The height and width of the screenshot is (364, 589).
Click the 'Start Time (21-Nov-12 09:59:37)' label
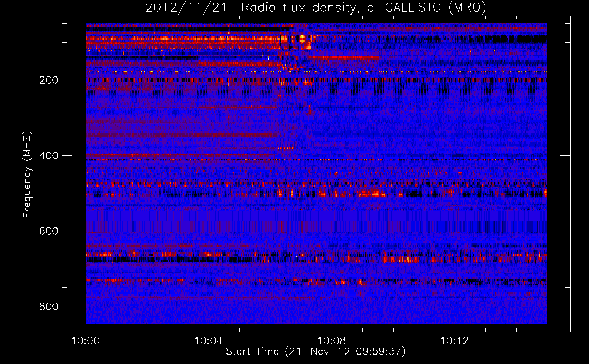point(316,352)
